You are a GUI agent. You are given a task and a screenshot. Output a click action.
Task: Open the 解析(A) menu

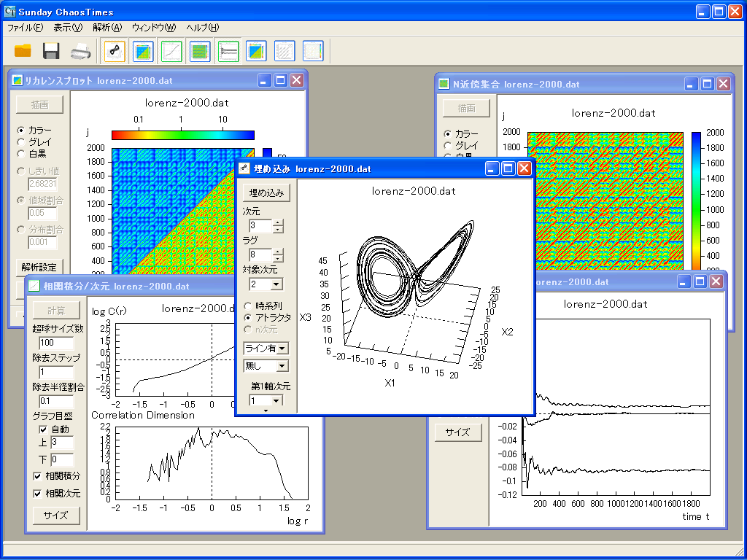(x=107, y=28)
